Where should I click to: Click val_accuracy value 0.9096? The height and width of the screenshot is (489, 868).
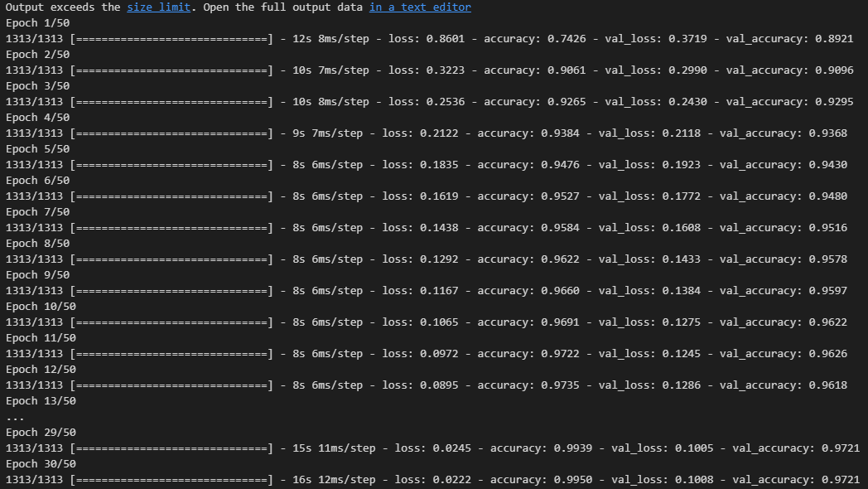pyautogui.click(x=834, y=70)
